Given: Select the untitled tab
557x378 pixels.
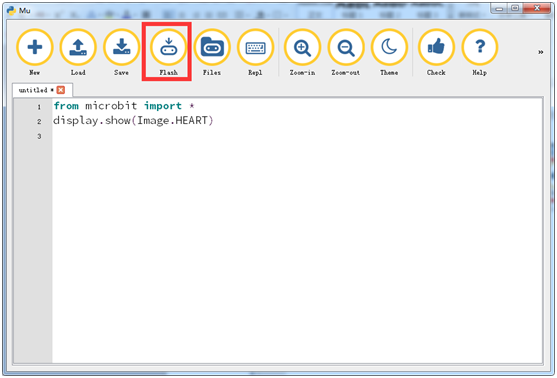Looking at the screenshot, I should click(x=42, y=90).
